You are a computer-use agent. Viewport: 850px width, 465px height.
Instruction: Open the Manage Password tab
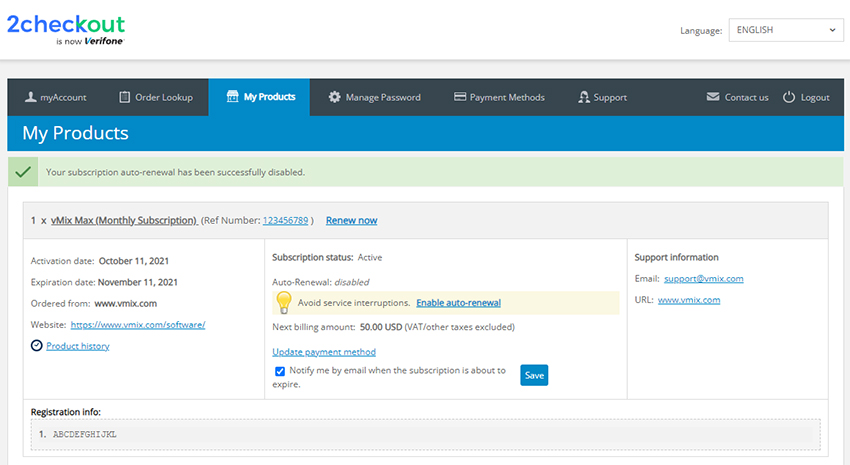tap(375, 98)
